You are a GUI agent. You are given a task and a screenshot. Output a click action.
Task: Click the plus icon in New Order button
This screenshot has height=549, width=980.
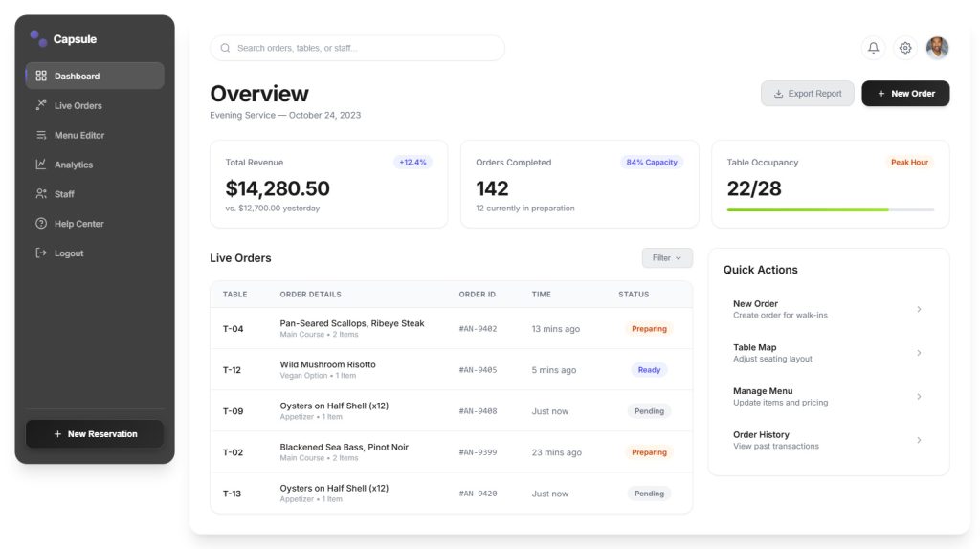point(881,94)
